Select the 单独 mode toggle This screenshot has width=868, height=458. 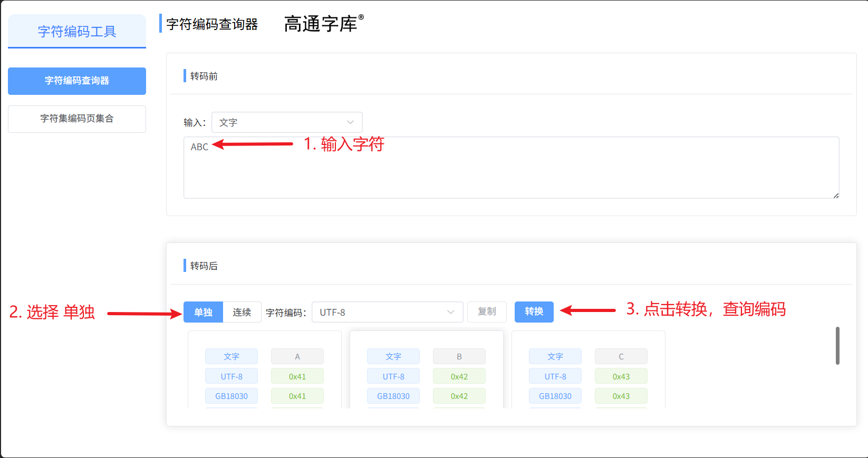(x=203, y=312)
